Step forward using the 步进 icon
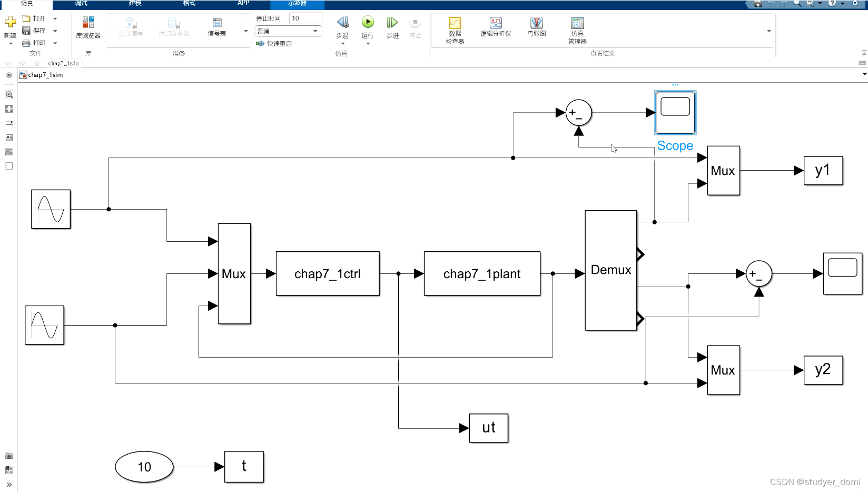Image resolution: width=868 pixels, height=492 pixels. (x=392, y=24)
